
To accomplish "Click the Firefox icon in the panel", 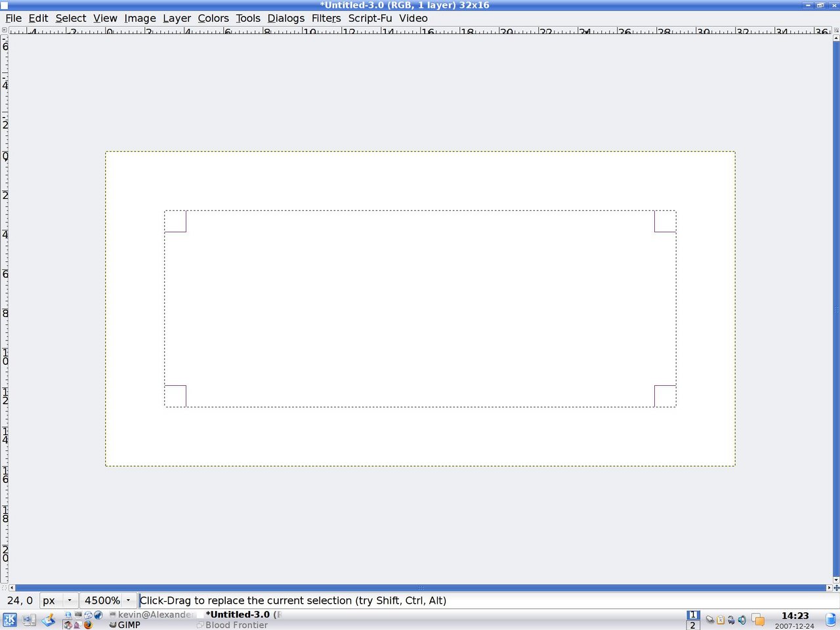I will (x=88, y=625).
